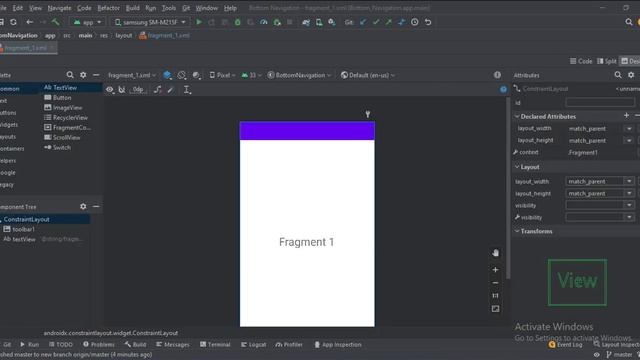Click Git push arrow icon
Image resolution: width=640 pixels, height=360 pixels.
(389, 22)
